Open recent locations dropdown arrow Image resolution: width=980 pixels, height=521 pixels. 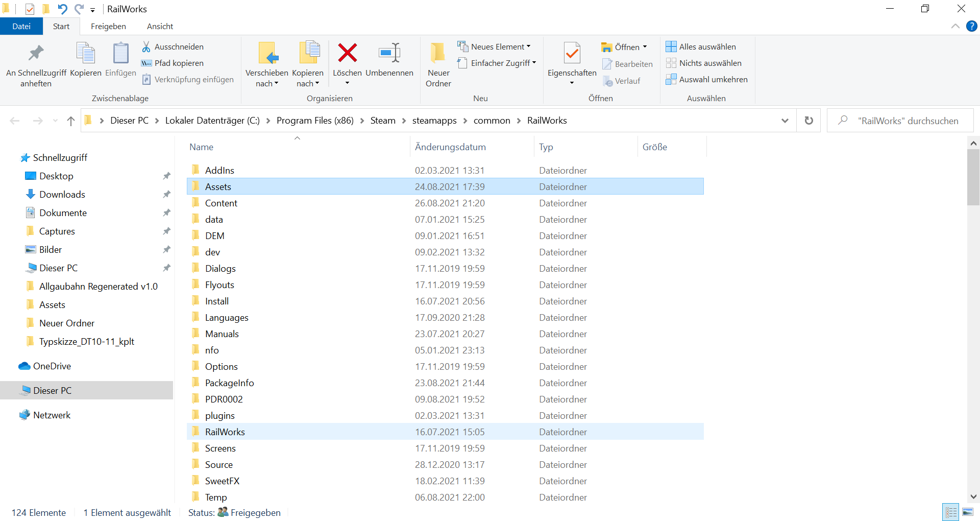[x=55, y=121]
